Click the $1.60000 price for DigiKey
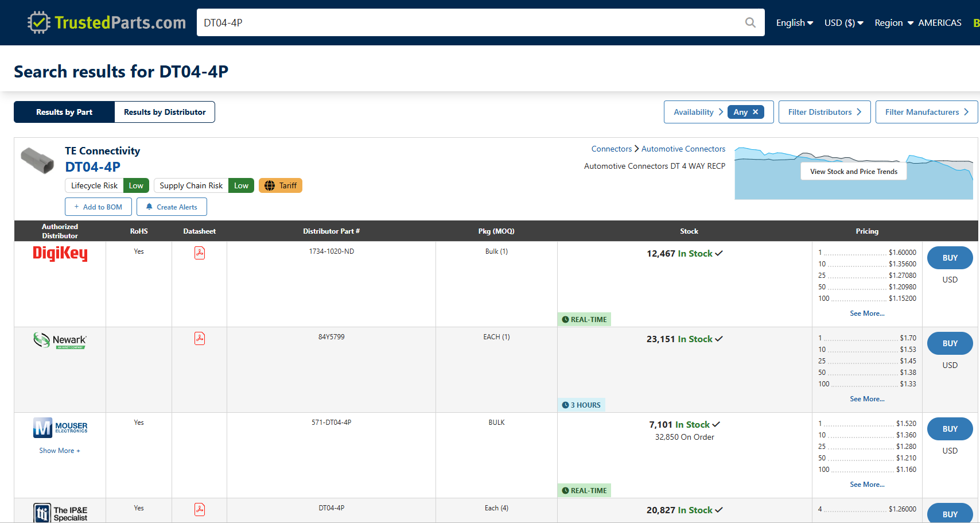 tap(903, 253)
